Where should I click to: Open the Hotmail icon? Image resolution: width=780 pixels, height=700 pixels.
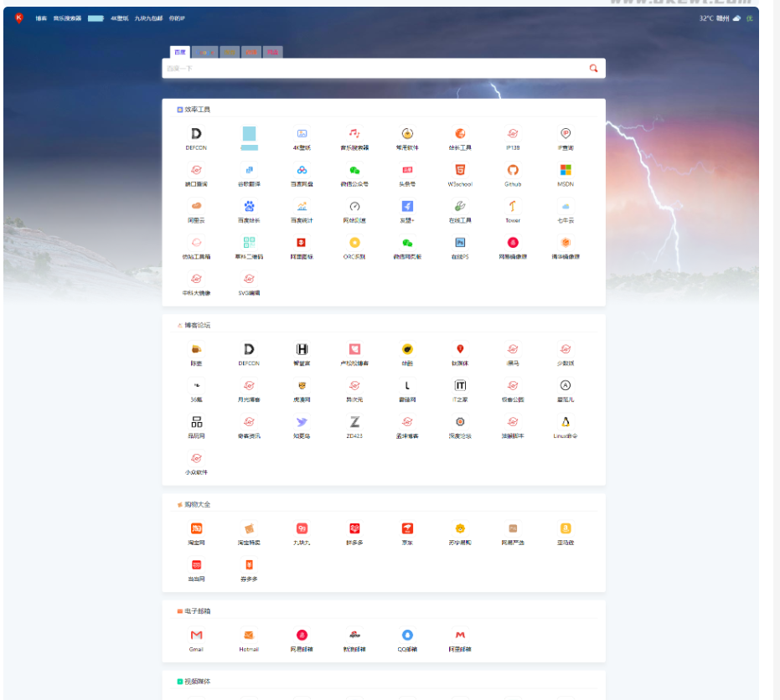tap(249, 636)
